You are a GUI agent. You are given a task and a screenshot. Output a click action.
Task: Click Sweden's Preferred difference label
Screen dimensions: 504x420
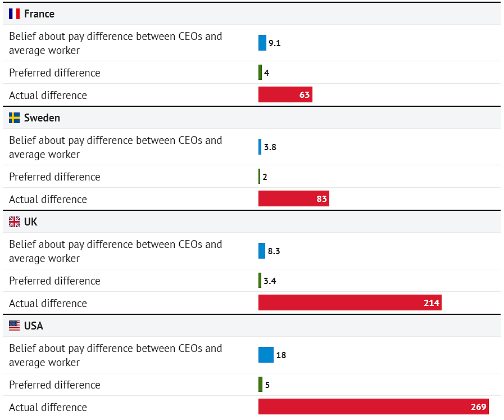point(55,177)
